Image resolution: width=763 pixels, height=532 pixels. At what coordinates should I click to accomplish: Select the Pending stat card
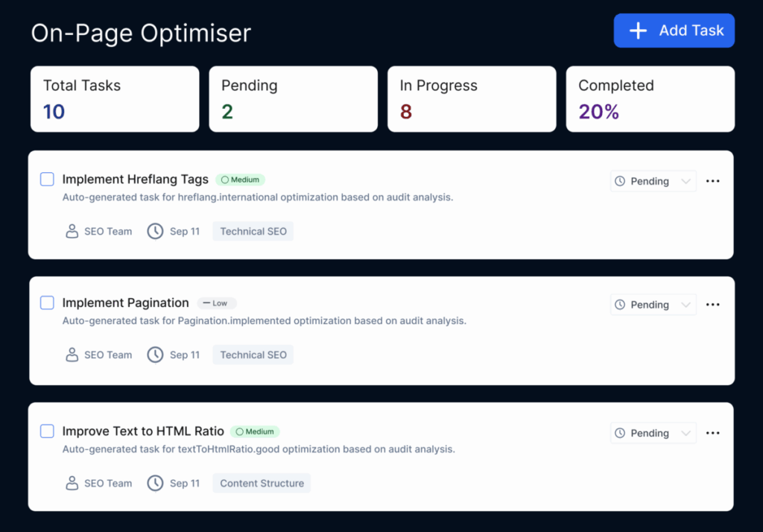pos(293,99)
